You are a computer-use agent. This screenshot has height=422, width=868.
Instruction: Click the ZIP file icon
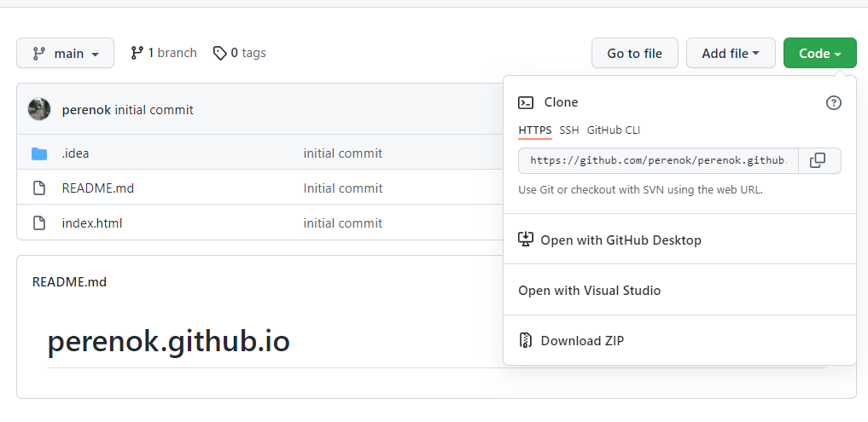coord(526,340)
